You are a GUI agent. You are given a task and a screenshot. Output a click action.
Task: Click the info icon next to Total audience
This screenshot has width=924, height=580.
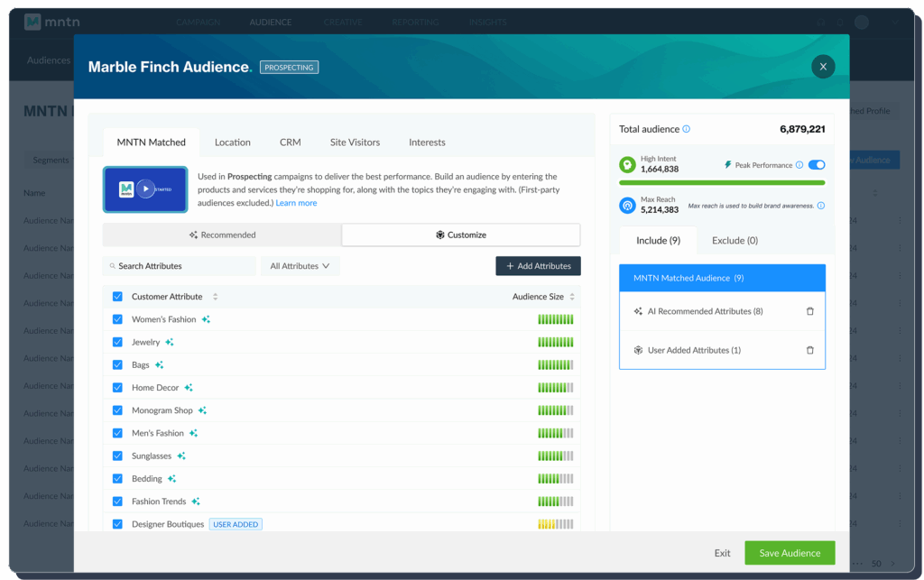687,129
